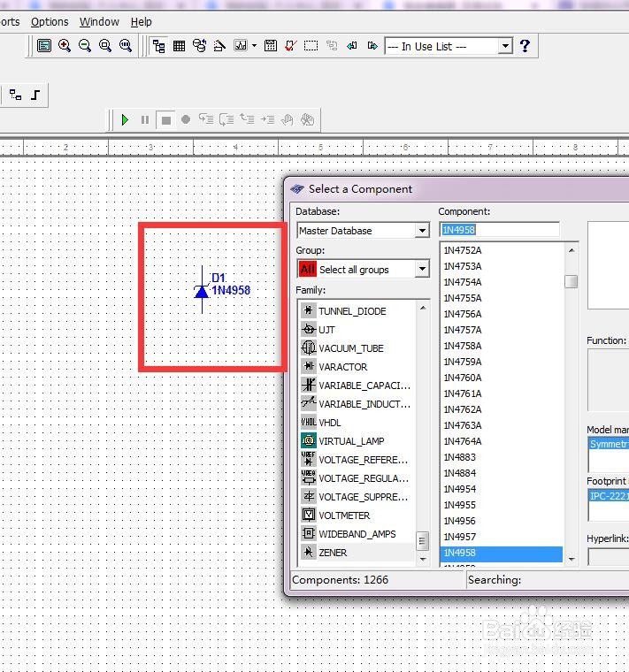This screenshot has width=629, height=672.
Task: Open the Postprocessor calculator icon
Action: pos(271,45)
